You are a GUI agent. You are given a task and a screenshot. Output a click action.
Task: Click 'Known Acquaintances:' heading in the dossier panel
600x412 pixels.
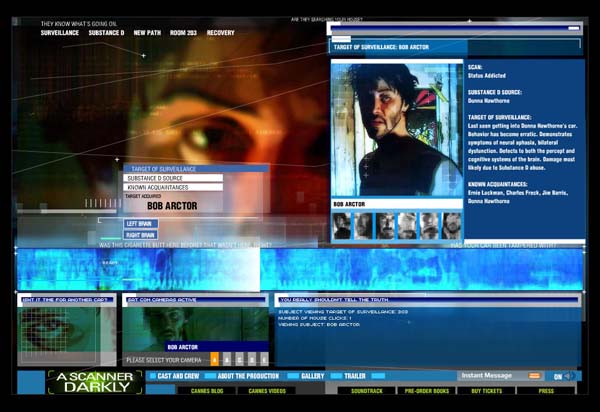497,184
